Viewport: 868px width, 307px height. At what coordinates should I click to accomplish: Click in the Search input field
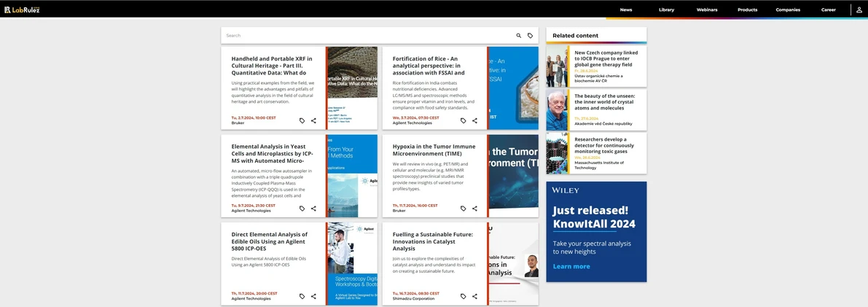click(x=368, y=36)
